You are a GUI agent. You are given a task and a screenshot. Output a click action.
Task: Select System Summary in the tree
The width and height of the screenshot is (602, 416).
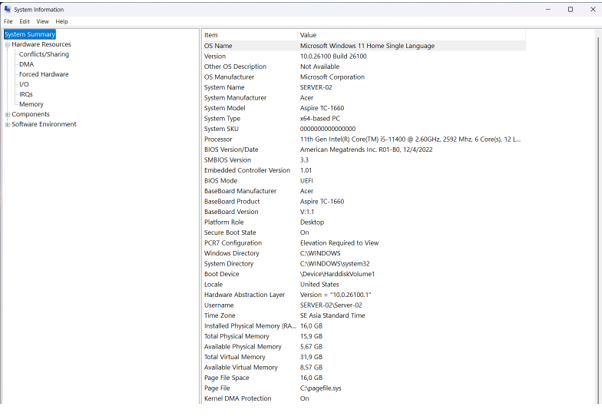30,34
